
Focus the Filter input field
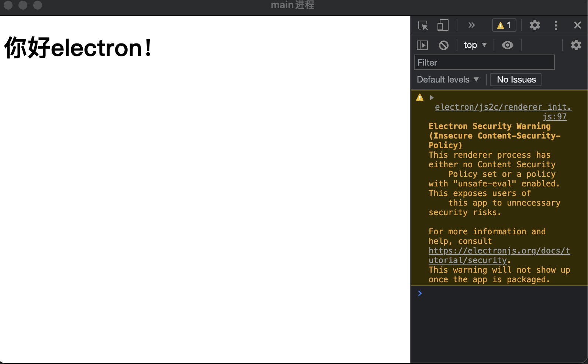[x=484, y=62]
